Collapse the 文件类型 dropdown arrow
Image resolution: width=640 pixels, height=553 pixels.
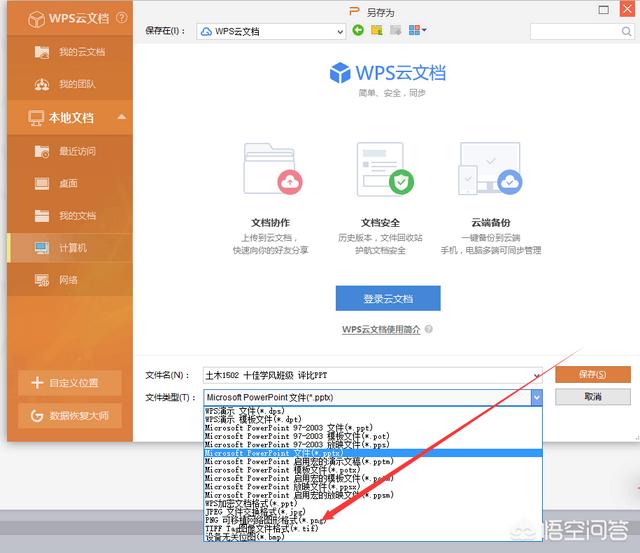click(537, 397)
